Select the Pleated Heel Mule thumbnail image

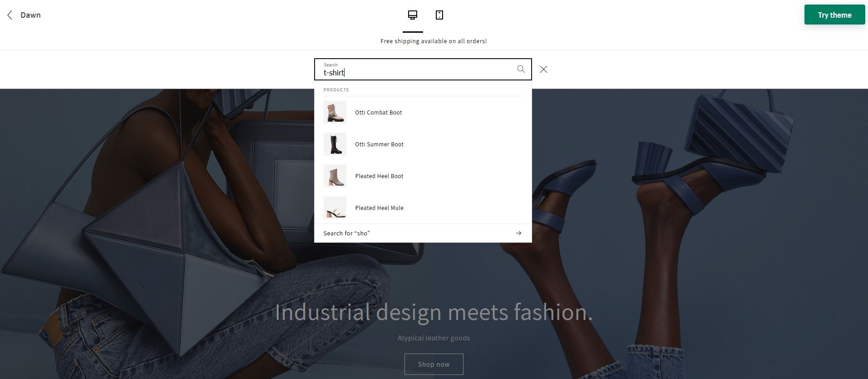click(335, 208)
